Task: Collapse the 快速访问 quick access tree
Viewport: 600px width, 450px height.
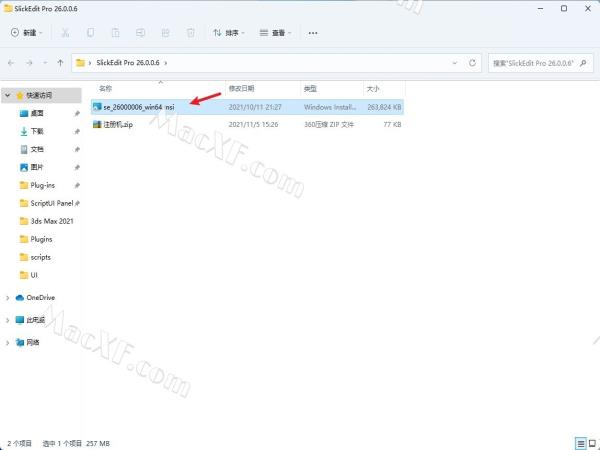Action: [x=8, y=96]
